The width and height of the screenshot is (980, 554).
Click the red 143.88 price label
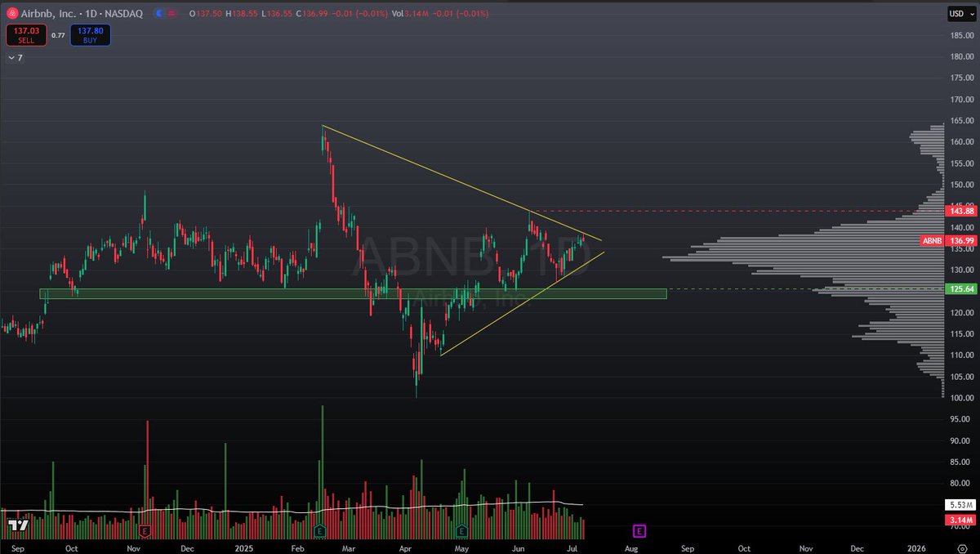click(960, 211)
